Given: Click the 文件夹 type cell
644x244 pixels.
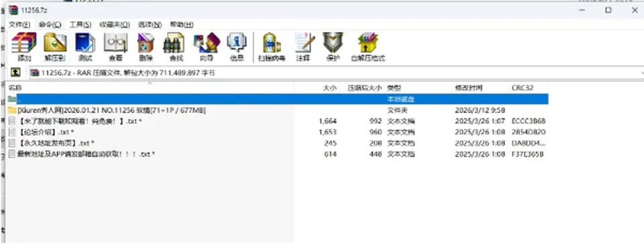Looking at the screenshot, I should click(x=398, y=110).
